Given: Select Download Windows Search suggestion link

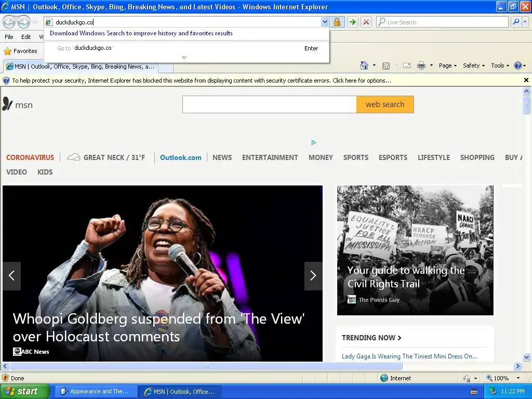Looking at the screenshot, I should coord(141,33).
